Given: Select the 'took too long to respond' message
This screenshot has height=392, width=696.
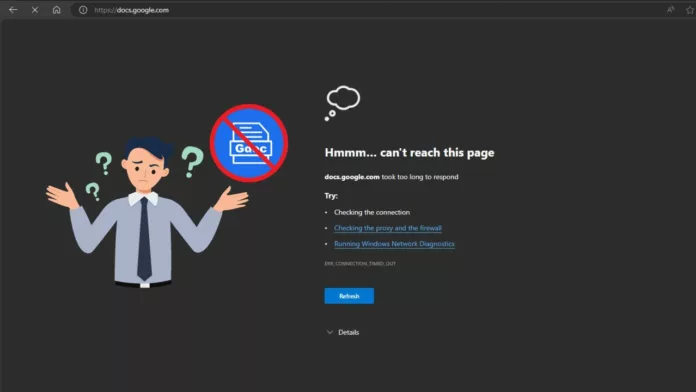Looking at the screenshot, I should pyautogui.click(x=420, y=177).
